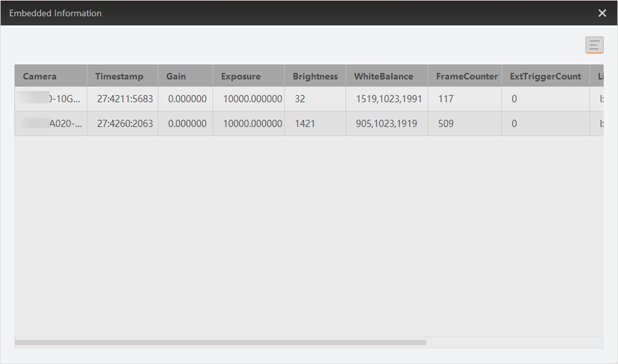
Task: Click frame counter value 509
Action: point(445,124)
